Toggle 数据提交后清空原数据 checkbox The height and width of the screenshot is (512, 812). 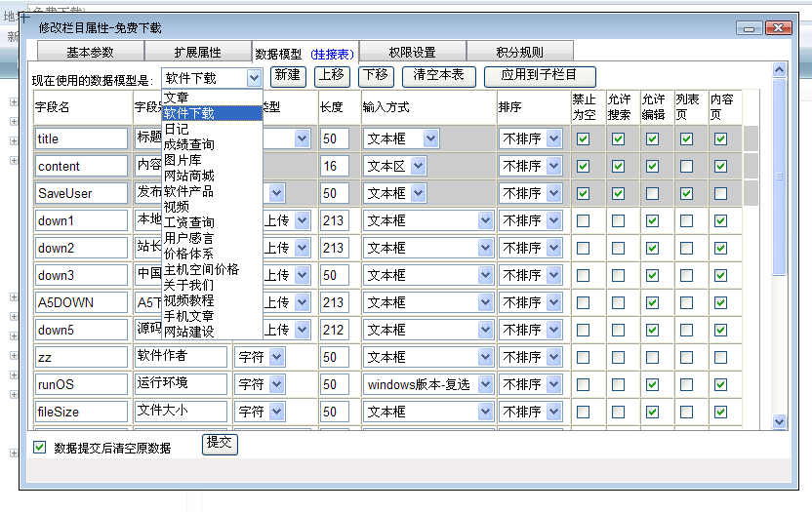[x=40, y=448]
